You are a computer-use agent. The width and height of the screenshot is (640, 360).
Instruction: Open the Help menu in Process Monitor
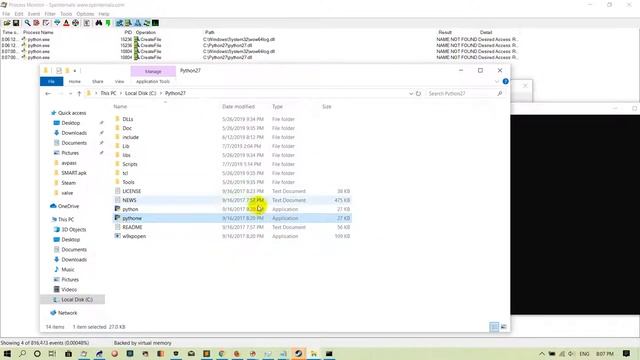click(104, 14)
